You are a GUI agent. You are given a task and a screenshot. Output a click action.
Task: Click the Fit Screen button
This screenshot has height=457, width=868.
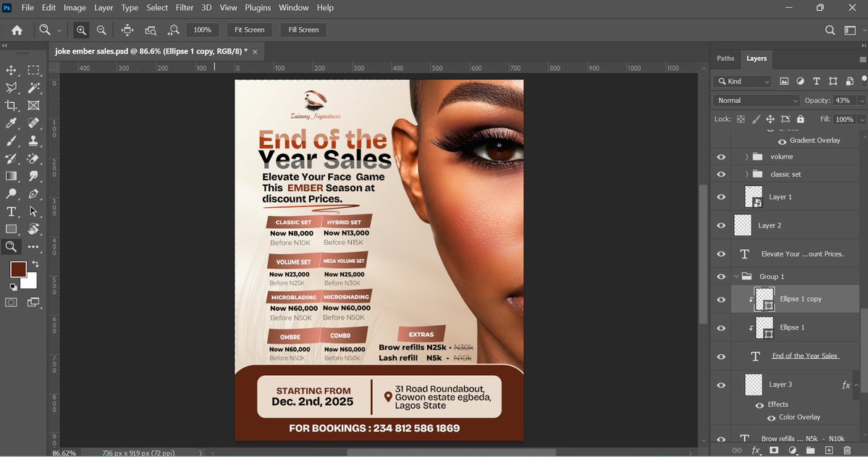249,30
